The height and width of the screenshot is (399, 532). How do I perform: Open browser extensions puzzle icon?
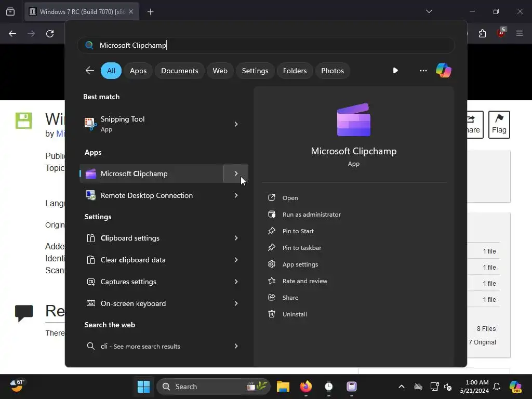coord(482,33)
